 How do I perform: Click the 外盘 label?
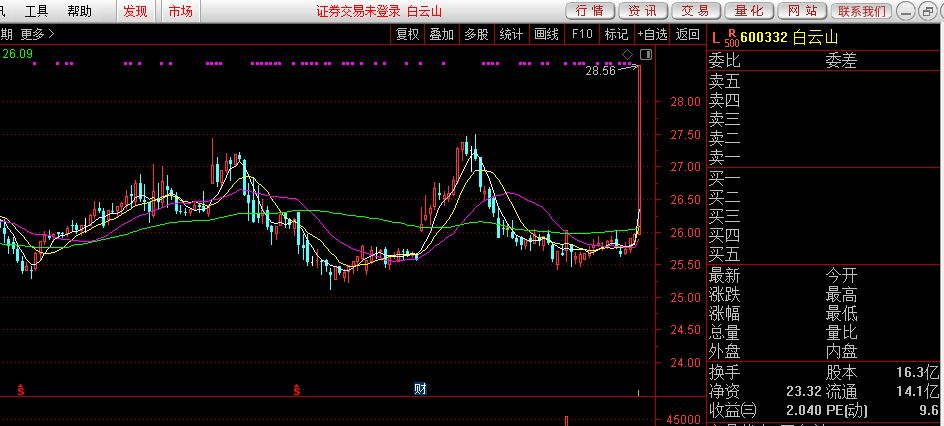[x=724, y=351]
